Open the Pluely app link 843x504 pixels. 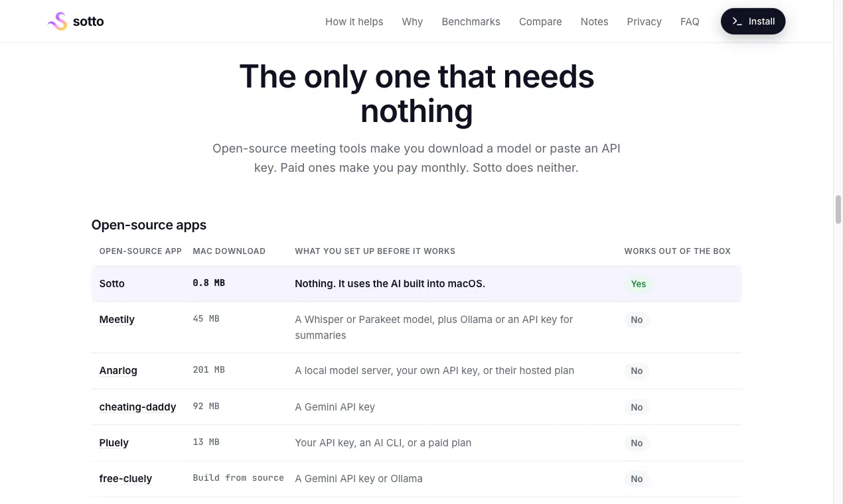click(114, 443)
